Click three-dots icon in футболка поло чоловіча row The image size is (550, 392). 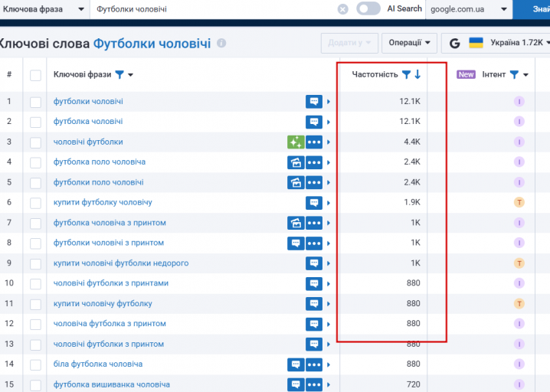[314, 162]
